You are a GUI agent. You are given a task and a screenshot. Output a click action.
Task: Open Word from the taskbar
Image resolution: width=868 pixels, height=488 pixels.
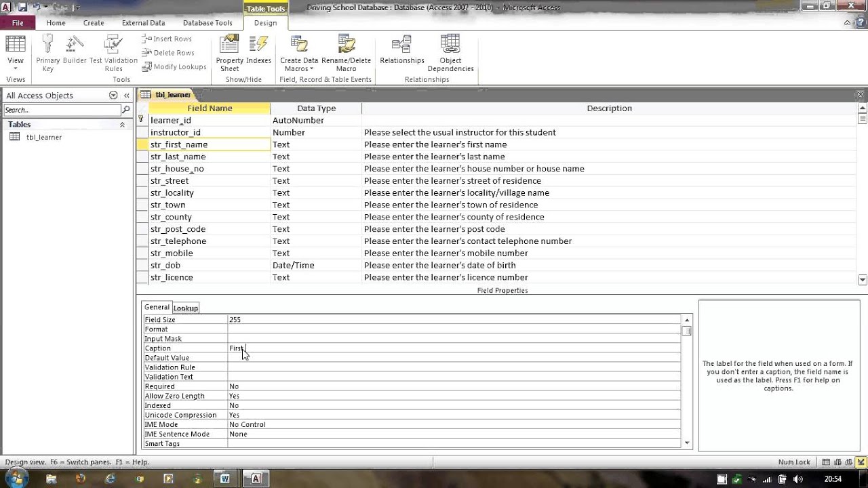225,479
